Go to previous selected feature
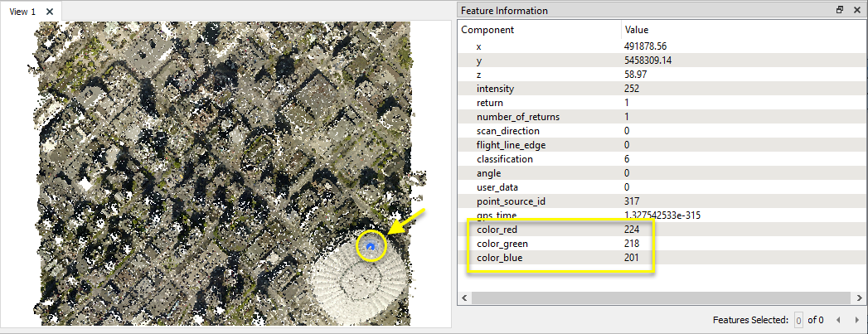Screen dimensions: 868x334 point(838,320)
